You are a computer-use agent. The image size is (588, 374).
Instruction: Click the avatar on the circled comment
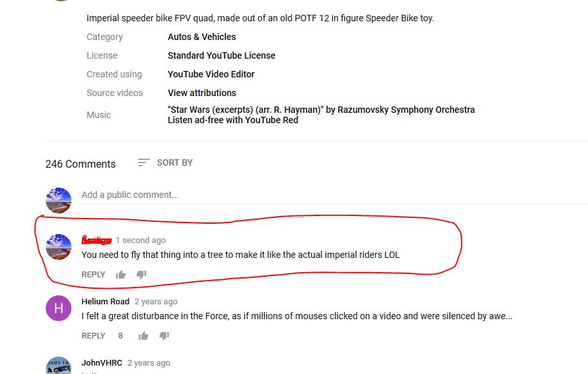click(59, 247)
